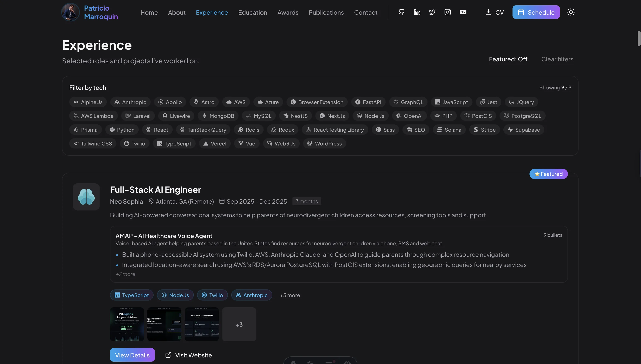Click the View Details button
641x364 pixels.
pyautogui.click(x=132, y=355)
